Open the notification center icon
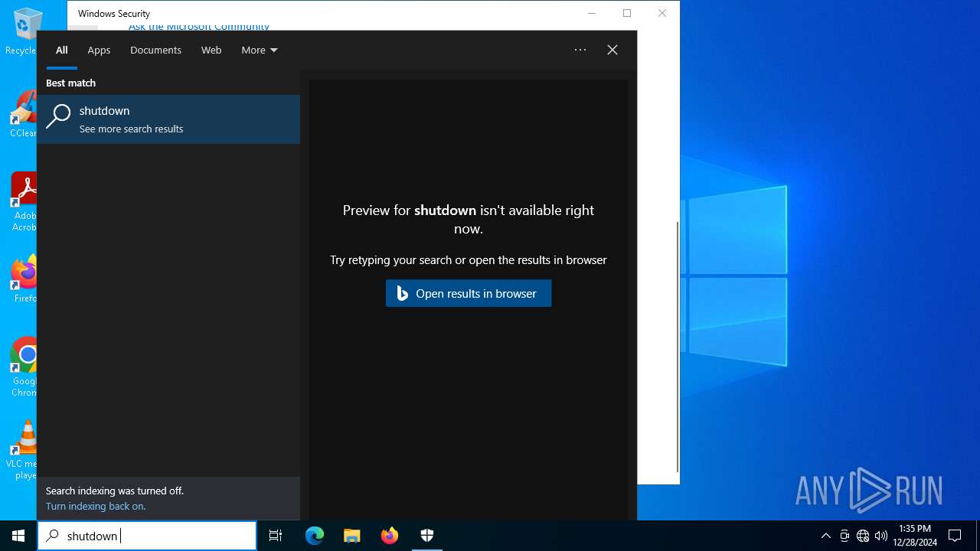The width and height of the screenshot is (980, 551). point(955,536)
